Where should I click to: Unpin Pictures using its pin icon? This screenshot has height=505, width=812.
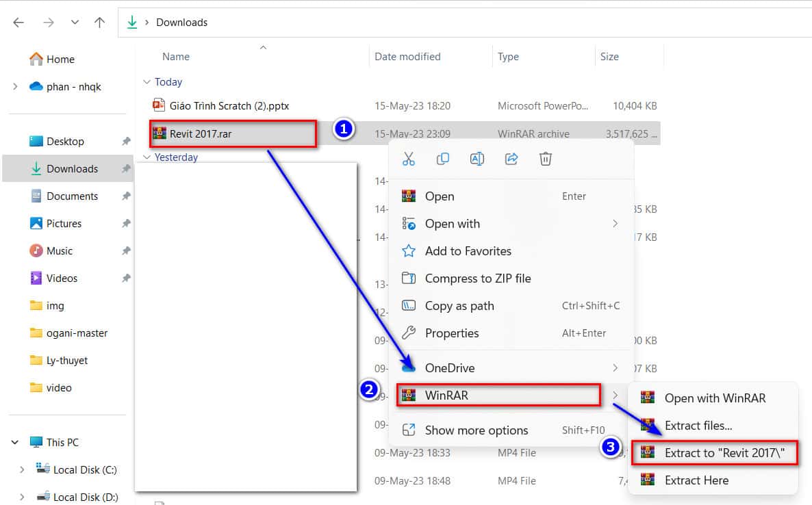pyautogui.click(x=126, y=224)
